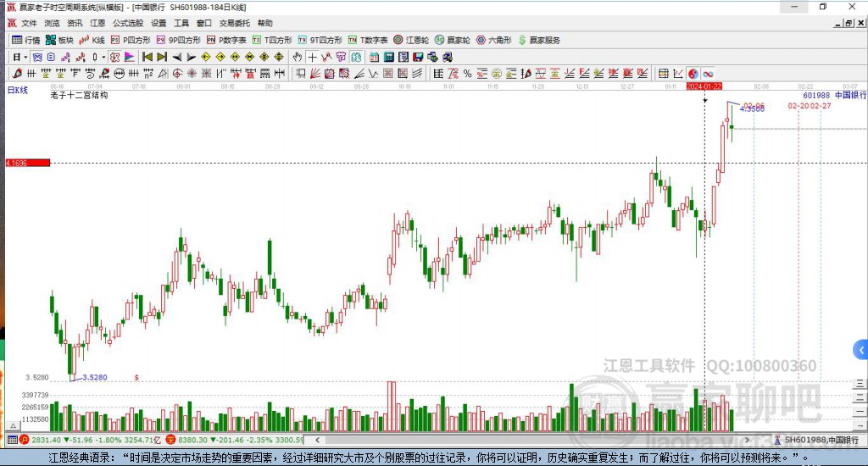The height and width of the screenshot is (466, 868).
Task: Click the 日K线 label
Action: [17, 90]
